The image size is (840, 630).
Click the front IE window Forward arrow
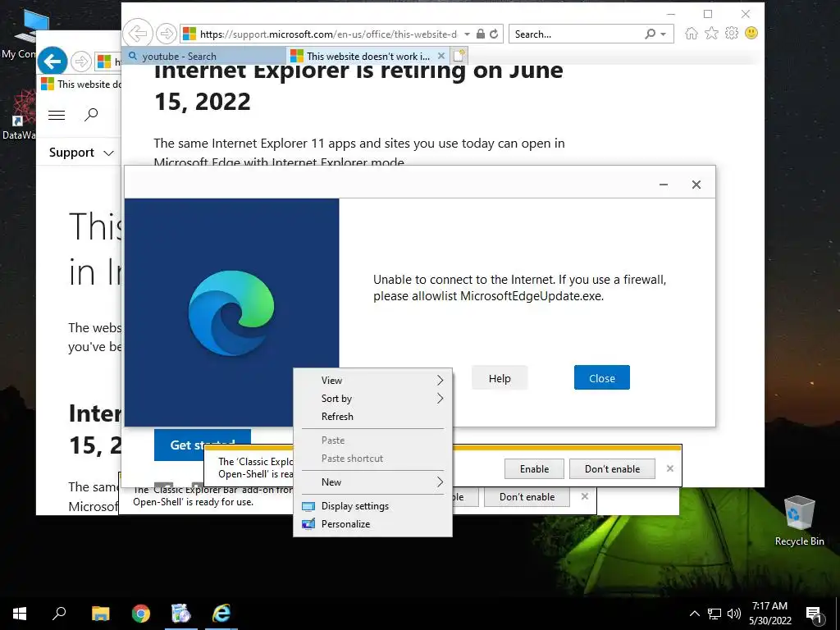point(167,34)
